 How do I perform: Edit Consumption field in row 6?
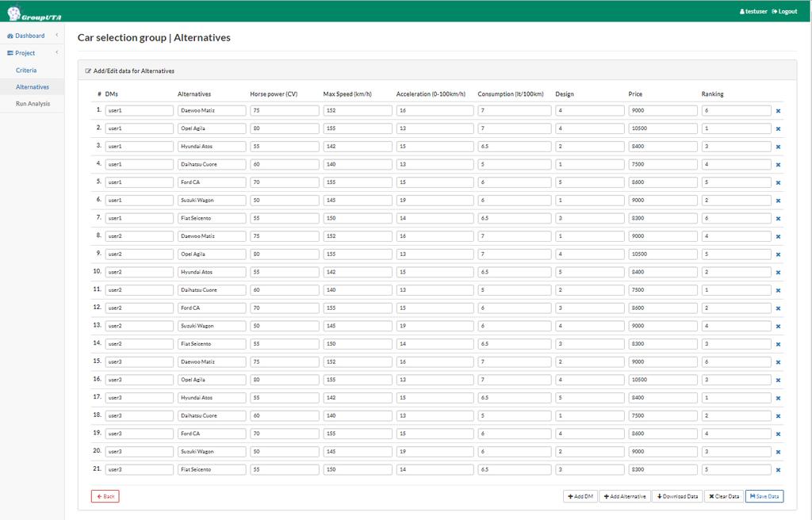coord(514,200)
